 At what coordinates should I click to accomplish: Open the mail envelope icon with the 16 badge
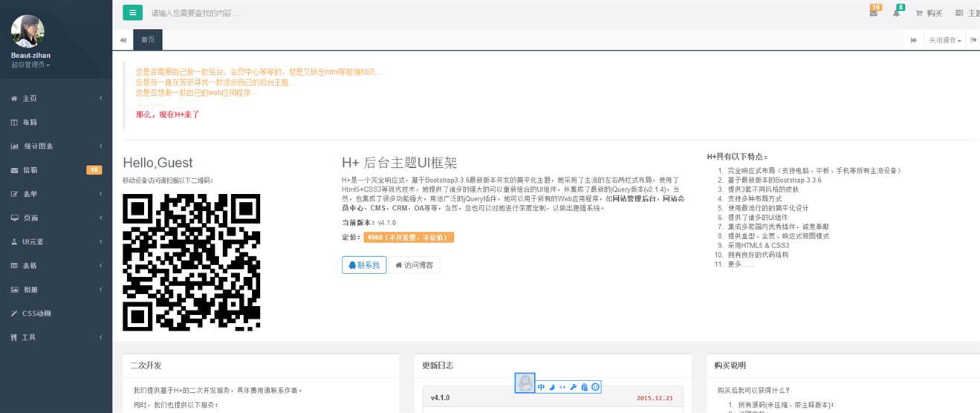(x=874, y=12)
